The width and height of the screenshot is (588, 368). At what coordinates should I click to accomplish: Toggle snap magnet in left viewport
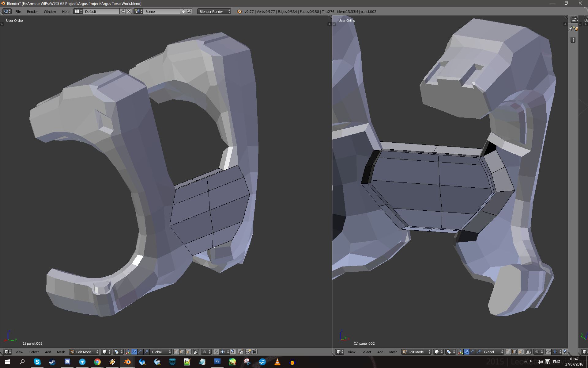(216, 352)
